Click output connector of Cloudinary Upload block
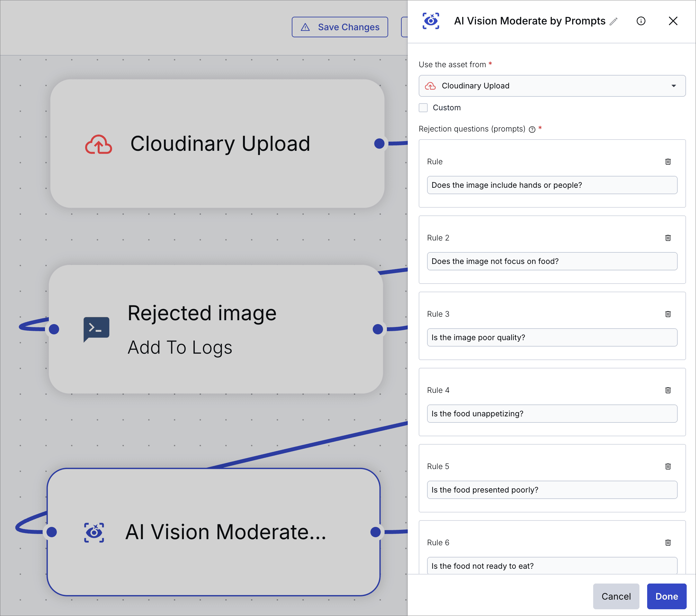 tap(379, 143)
